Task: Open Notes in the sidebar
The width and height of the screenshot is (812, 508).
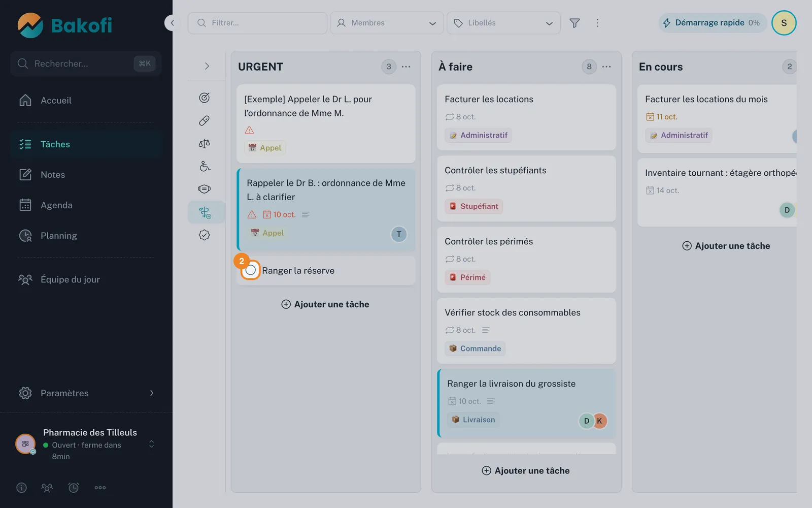Action: 86,175
